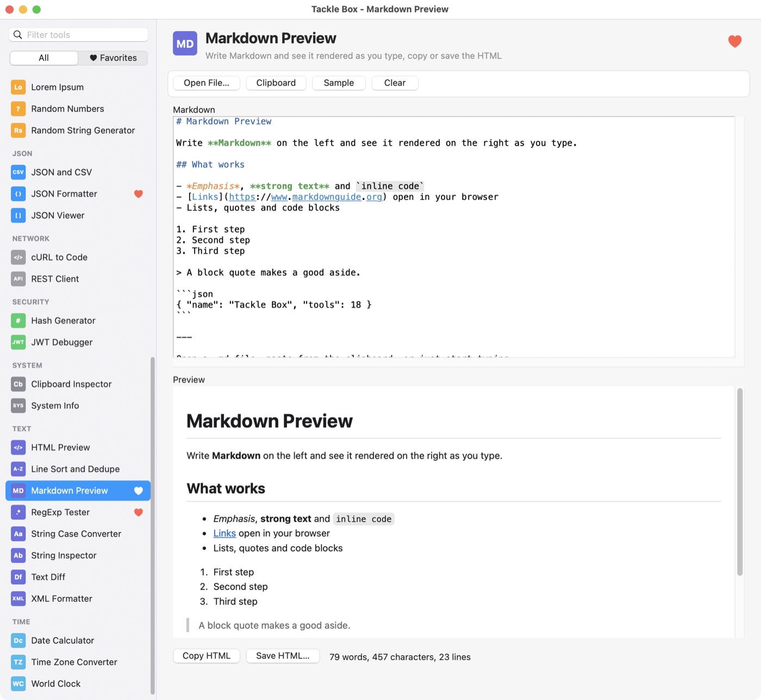Toggle favorite heart in the Markdown Preview header
The image size is (761, 700).
735,41
